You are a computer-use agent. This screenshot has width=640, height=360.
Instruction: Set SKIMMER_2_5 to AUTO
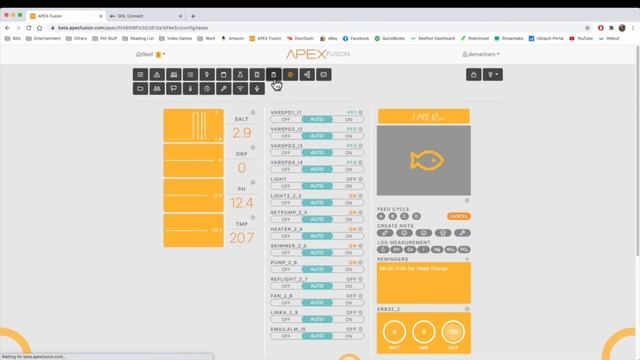tap(317, 253)
